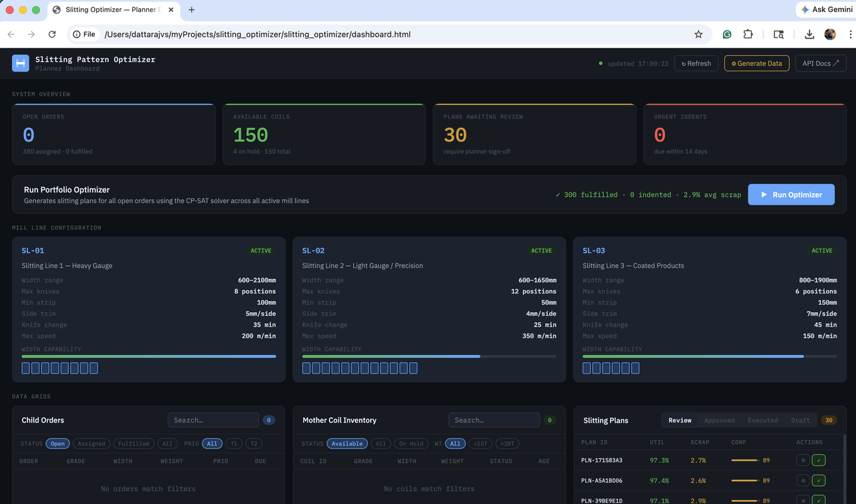
Task: Click SL-01 width capability bar
Action: [x=148, y=356]
